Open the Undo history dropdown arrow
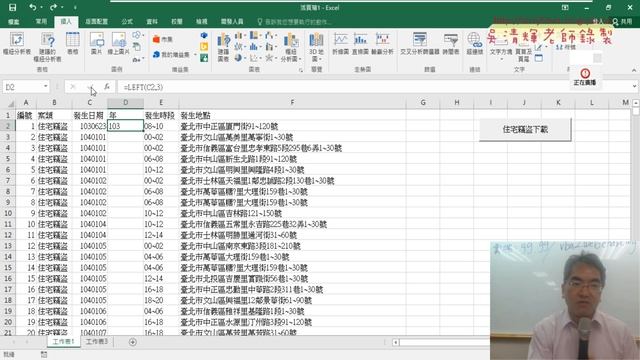Screen dimensions: 640x360 42,7
